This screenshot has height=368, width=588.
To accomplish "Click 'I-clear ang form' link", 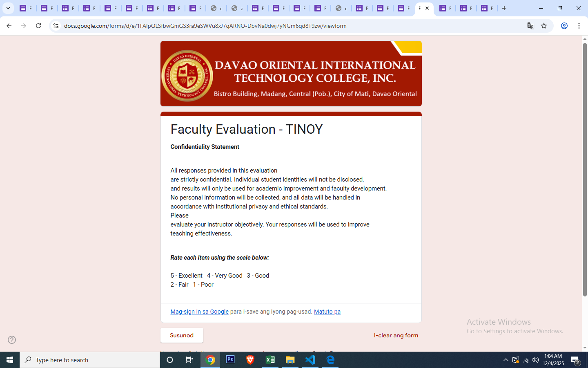I will (396, 335).
